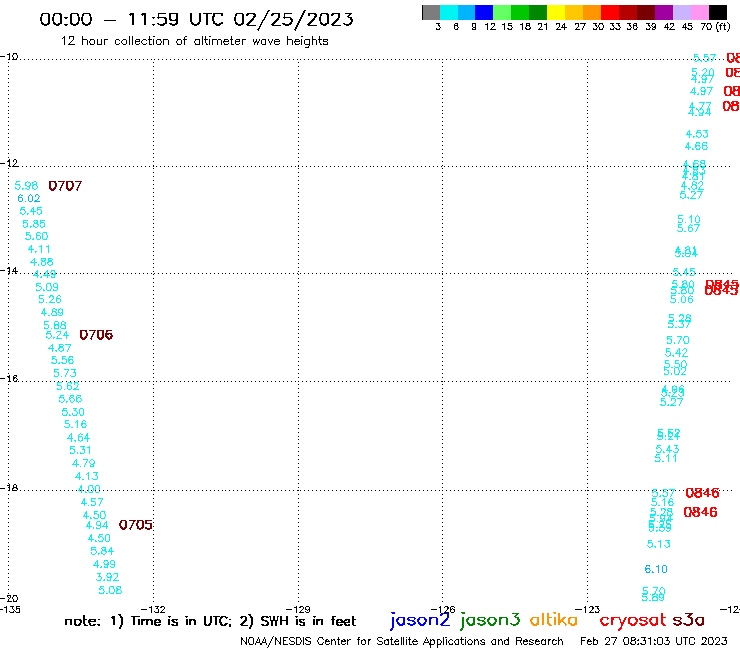This screenshot has width=740, height=650.
Task: Click the wave height value 5.42
Action: point(677,353)
